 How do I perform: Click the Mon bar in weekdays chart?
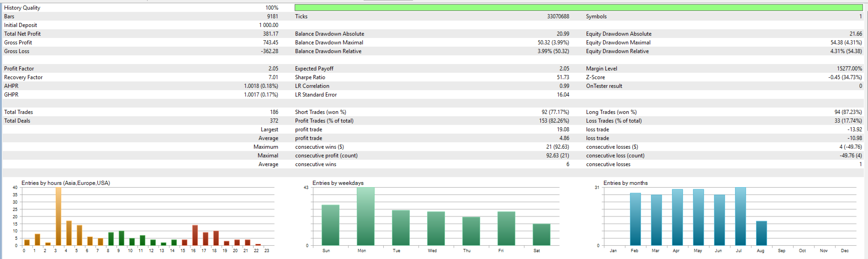pos(365,216)
